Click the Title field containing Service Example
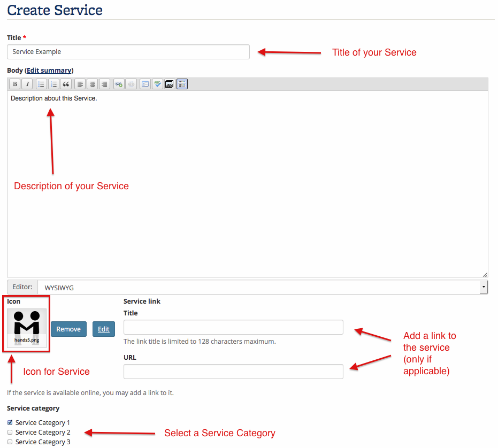 [x=128, y=52]
